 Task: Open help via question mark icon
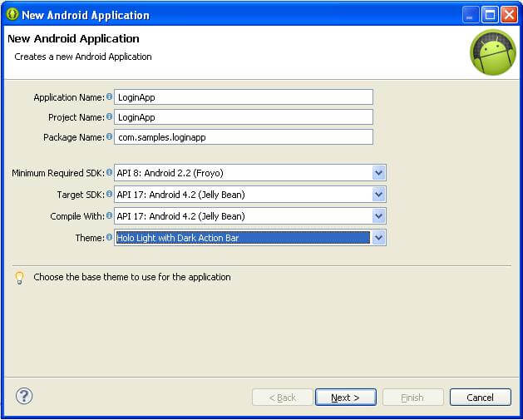(x=24, y=396)
